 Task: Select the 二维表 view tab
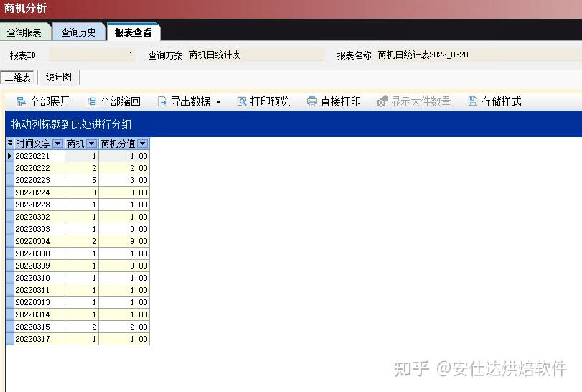point(17,78)
